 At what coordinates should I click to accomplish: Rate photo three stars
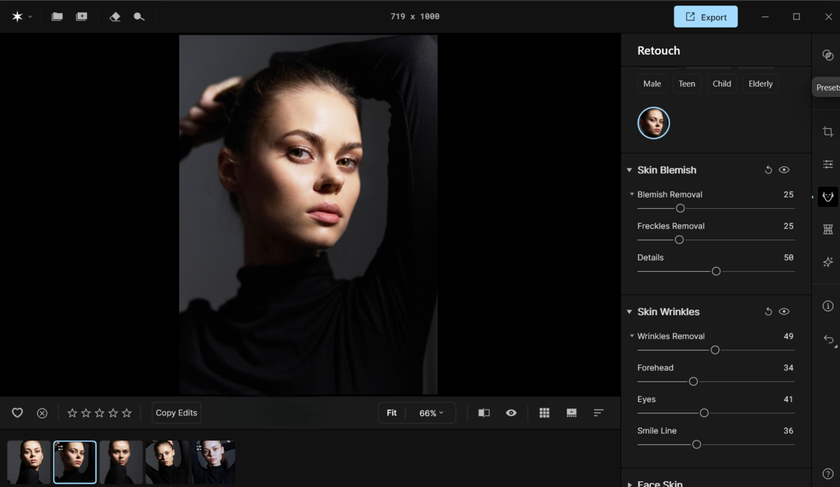pos(99,413)
